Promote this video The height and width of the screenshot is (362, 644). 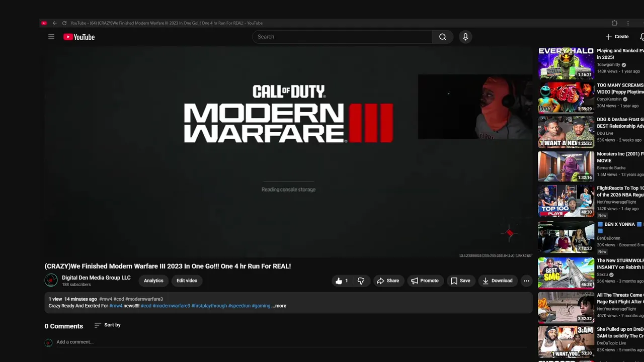(x=425, y=281)
